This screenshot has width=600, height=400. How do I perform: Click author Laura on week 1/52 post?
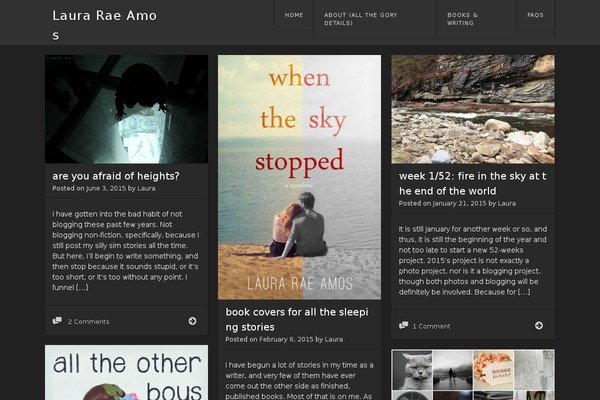(507, 203)
